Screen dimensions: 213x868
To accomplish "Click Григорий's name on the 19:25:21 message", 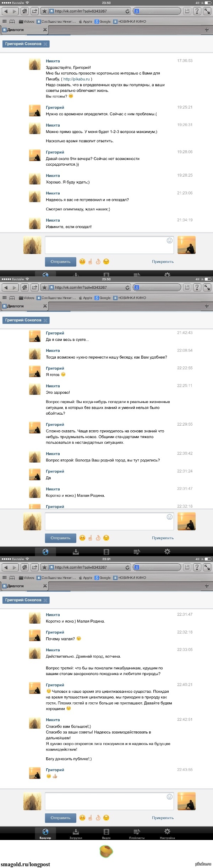I will click(x=55, y=107).
